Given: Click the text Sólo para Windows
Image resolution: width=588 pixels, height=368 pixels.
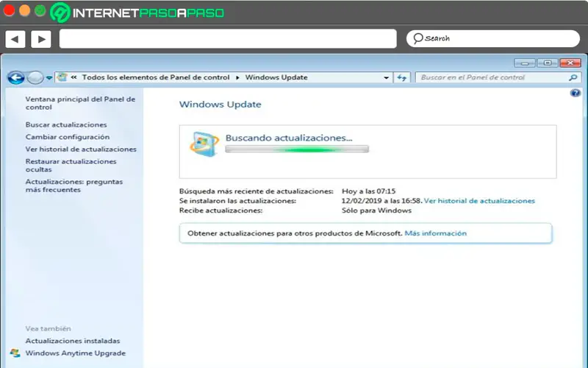Looking at the screenshot, I should tap(376, 210).
